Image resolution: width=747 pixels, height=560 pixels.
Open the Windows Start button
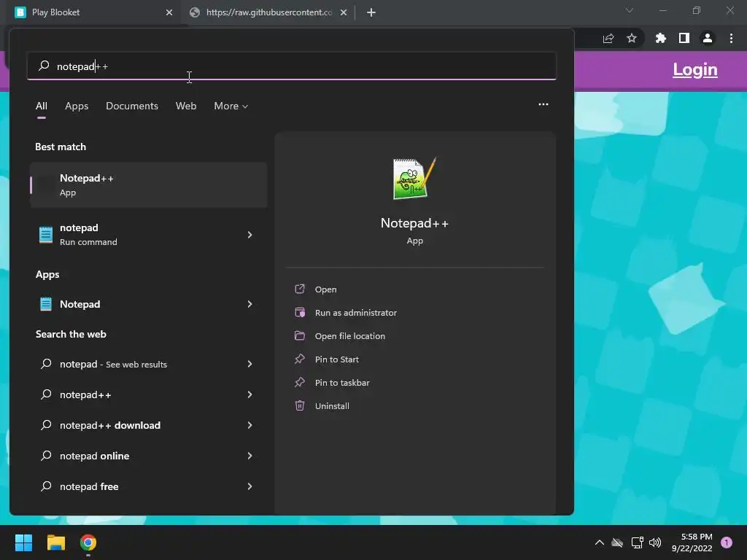(23, 542)
